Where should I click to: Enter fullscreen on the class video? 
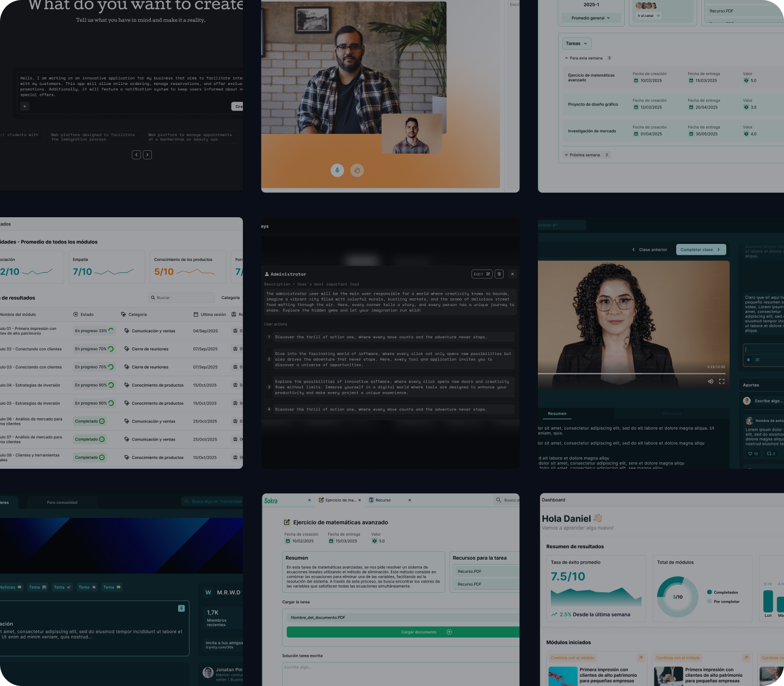point(721,382)
